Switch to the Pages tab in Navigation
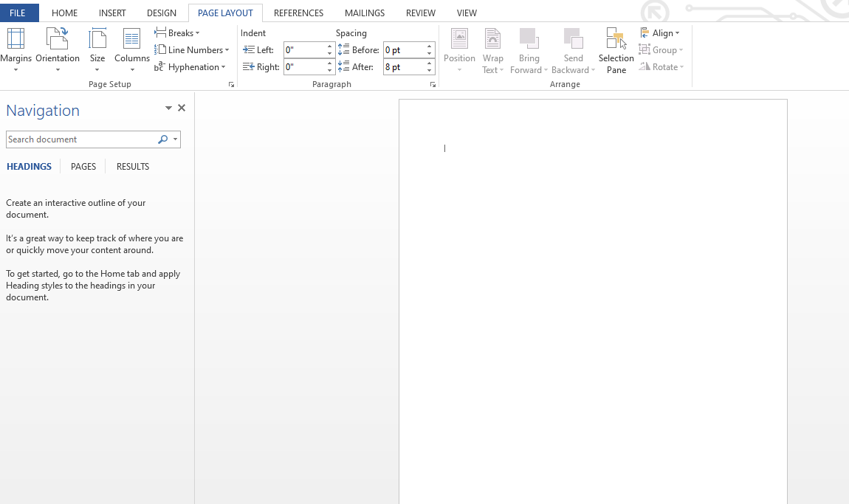The width and height of the screenshot is (849, 504). [83, 166]
